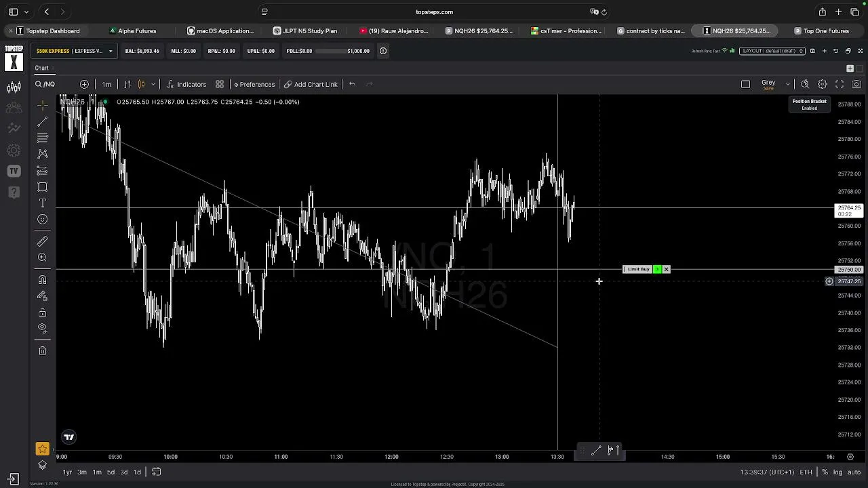The height and width of the screenshot is (488, 868).
Task: Activate the zoom in tool
Action: point(42,258)
